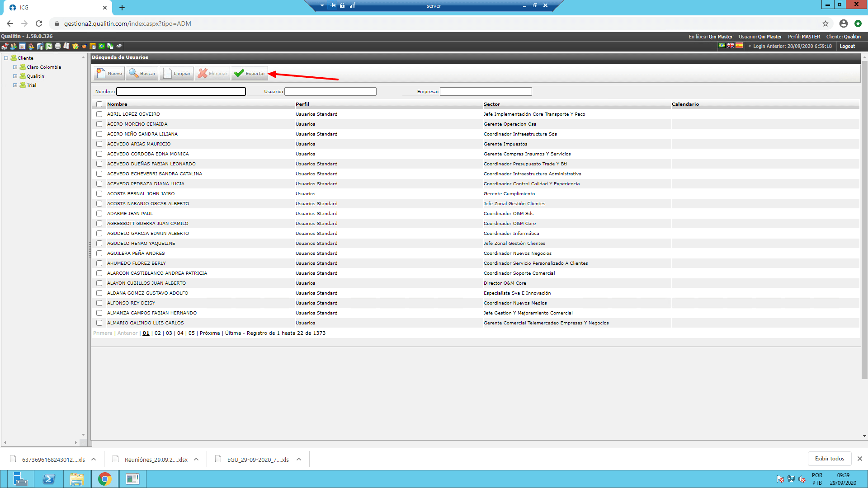Viewport: 868px width, 488px height.
Task: Tick the checkbox for ADARME JEAN PAUL
Action: click(x=99, y=214)
